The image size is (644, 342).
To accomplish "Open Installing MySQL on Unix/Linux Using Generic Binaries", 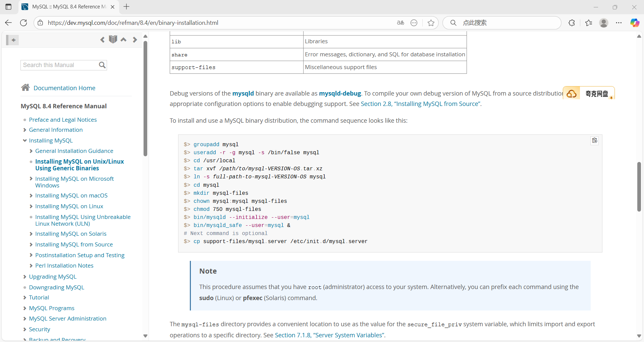I will click(79, 165).
